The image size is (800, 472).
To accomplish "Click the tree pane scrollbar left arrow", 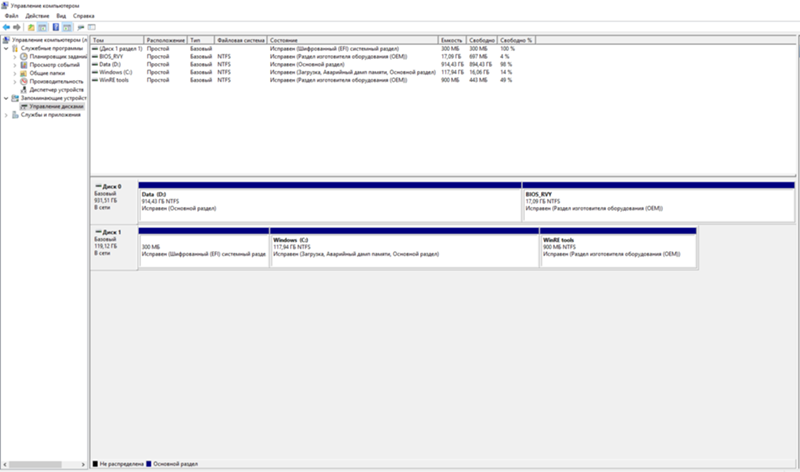I will 5,464.
